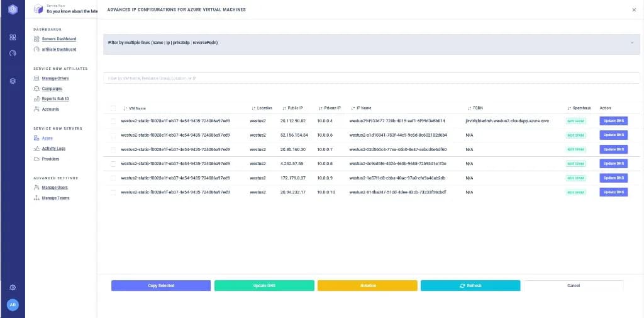Sort by FQDN column arrows

pyautogui.click(x=469, y=108)
